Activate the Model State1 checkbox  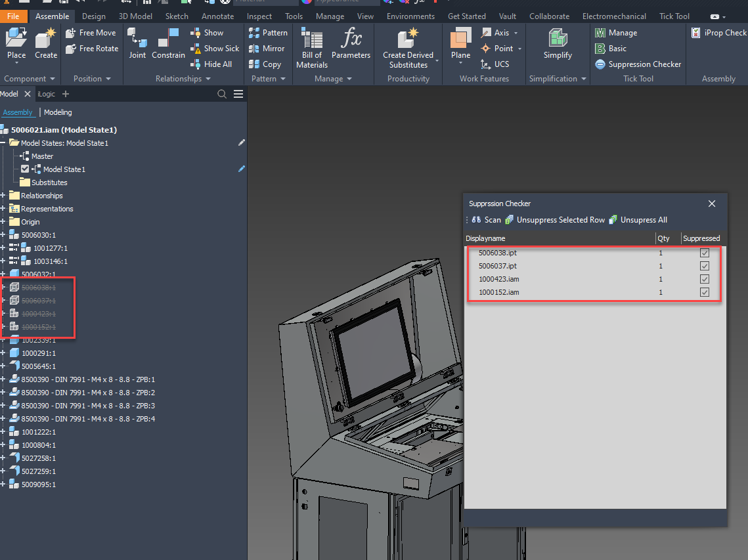tap(25, 169)
